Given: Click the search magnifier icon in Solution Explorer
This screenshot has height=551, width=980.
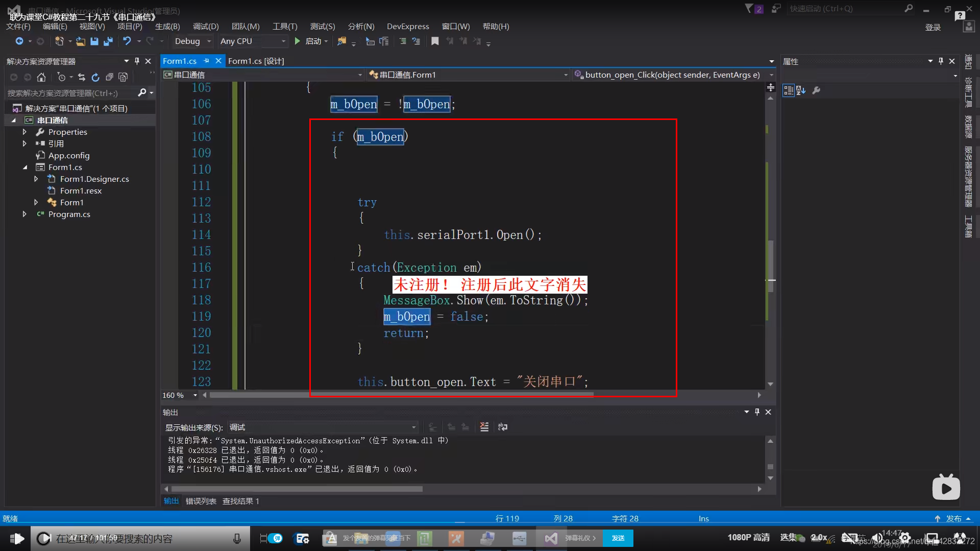Looking at the screenshot, I should (x=142, y=92).
